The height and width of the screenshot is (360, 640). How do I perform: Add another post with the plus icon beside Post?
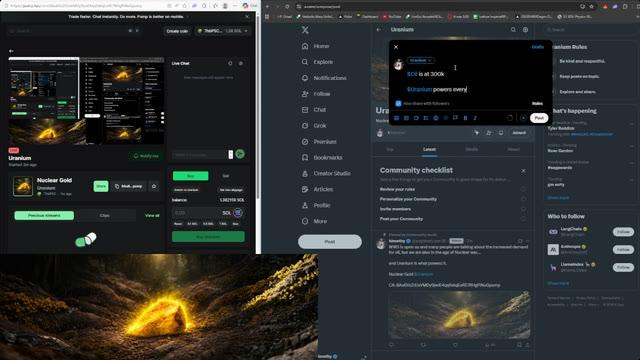(523, 118)
